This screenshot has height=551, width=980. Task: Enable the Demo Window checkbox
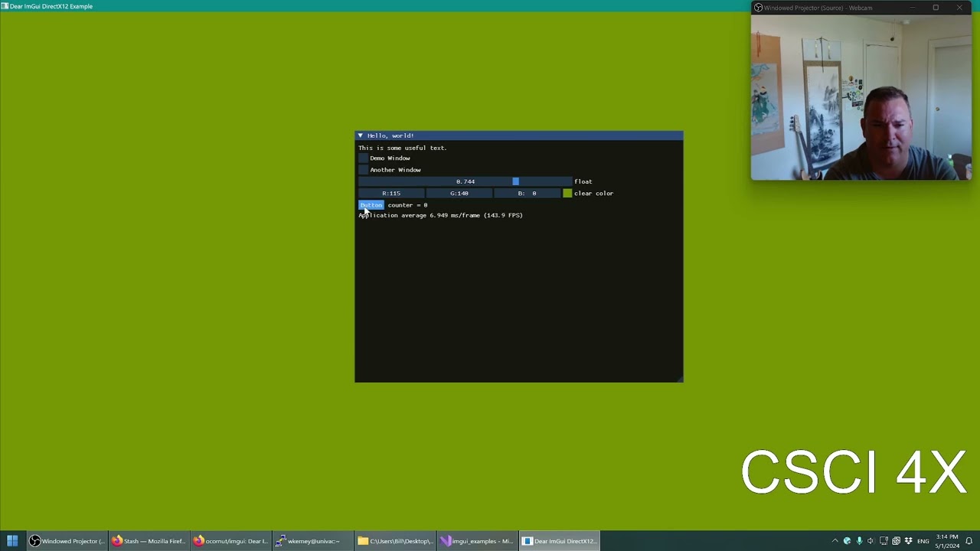[x=363, y=158]
